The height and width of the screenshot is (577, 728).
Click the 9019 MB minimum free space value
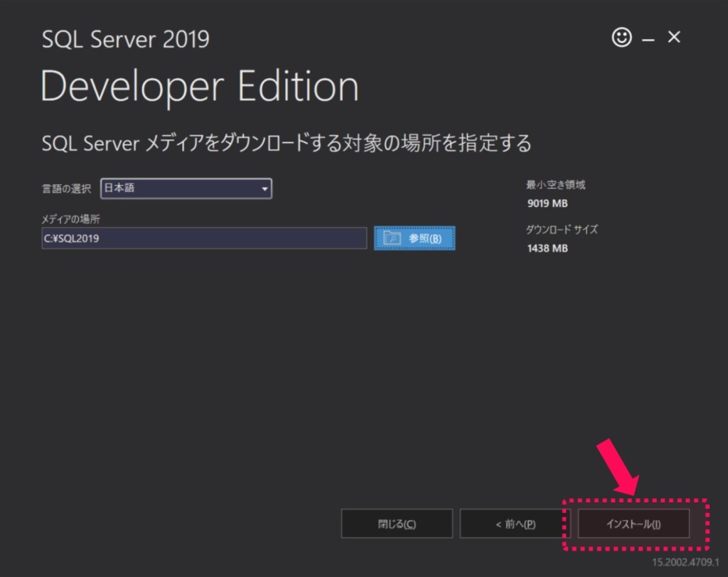pos(547,203)
